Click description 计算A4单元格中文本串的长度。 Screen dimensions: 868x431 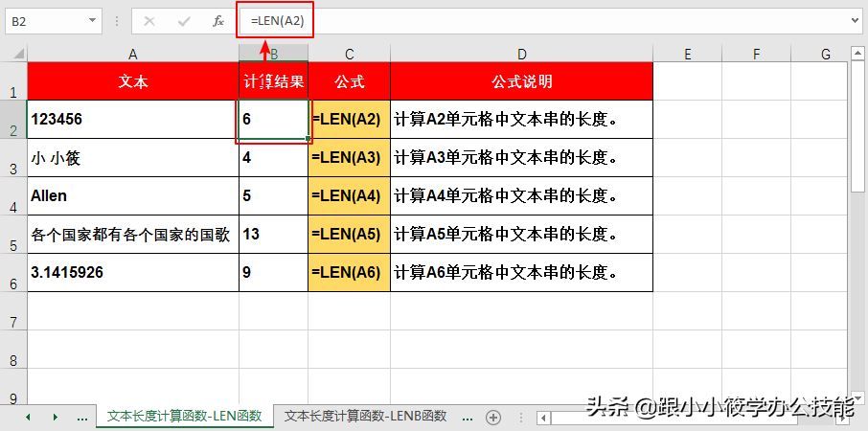[521, 196]
